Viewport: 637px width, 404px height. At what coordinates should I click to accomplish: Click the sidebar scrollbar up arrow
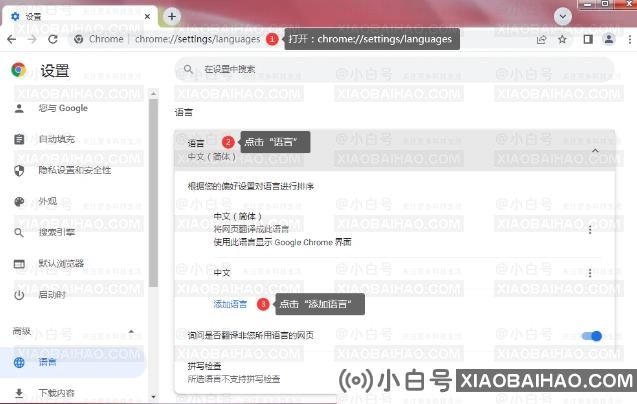pos(153,93)
